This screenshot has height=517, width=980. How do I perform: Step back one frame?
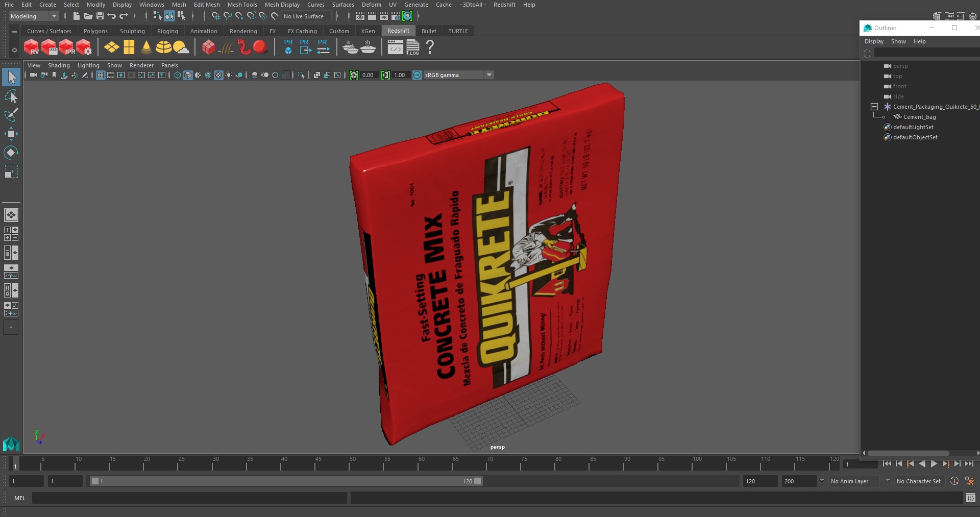tap(898, 464)
